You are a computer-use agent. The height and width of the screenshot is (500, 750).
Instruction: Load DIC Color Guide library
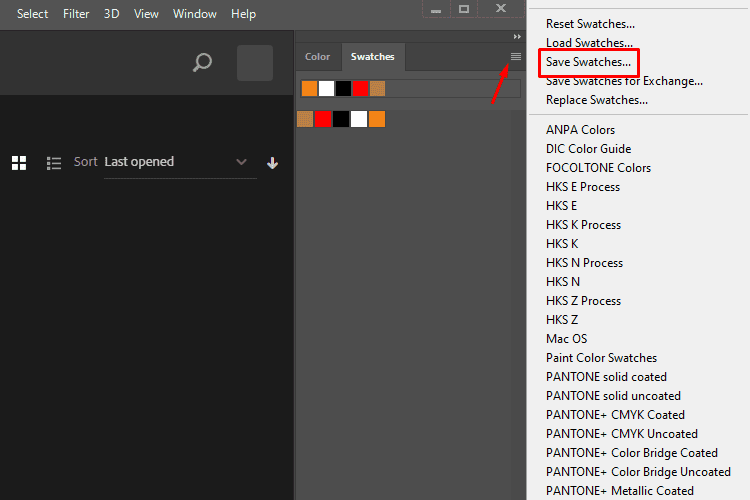point(588,149)
